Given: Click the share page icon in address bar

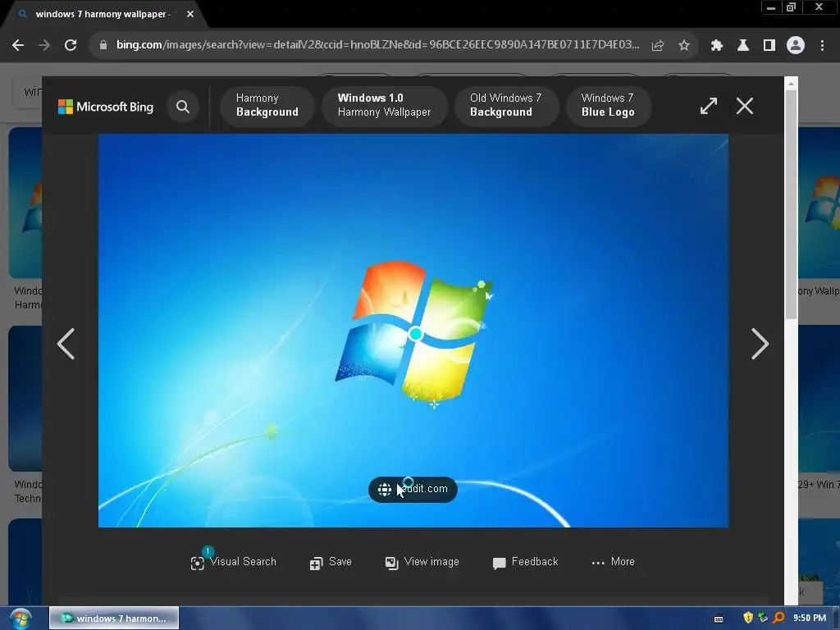Looking at the screenshot, I should (x=658, y=46).
